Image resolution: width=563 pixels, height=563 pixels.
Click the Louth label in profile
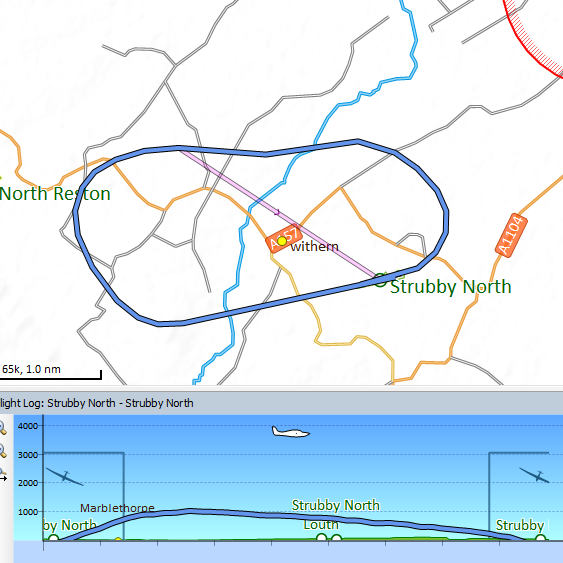[321, 525]
